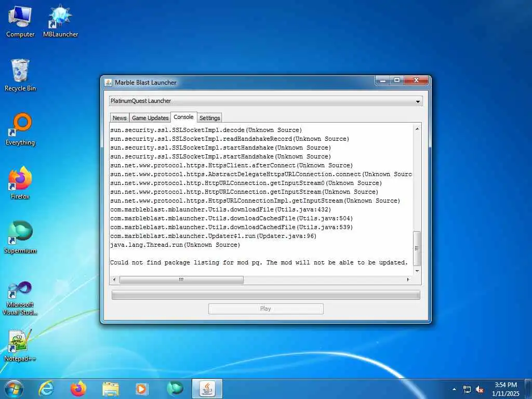The image size is (532, 399).
Task: Click the 'SSLSocketImpl.decode' console line
Action: pyautogui.click(x=206, y=130)
